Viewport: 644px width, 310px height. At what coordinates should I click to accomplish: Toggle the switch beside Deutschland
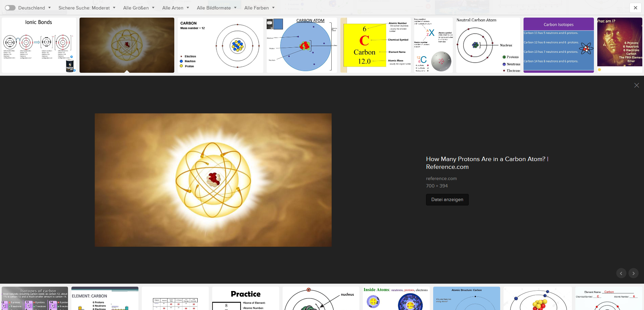pyautogui.click(x=10, y=8)
